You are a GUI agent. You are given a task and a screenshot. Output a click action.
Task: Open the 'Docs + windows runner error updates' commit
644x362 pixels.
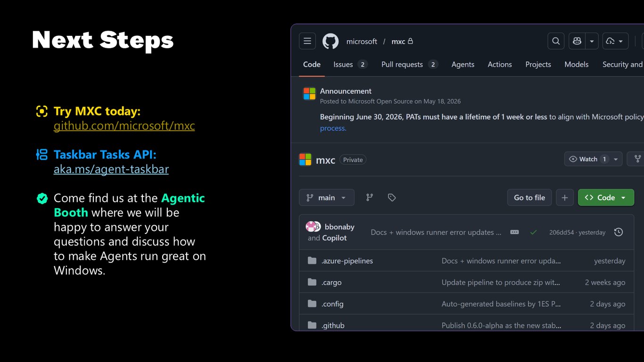[x=436, y=232]
